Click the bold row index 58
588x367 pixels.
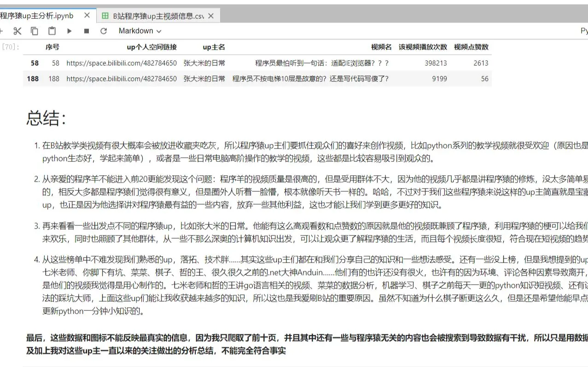click(35, 63)
